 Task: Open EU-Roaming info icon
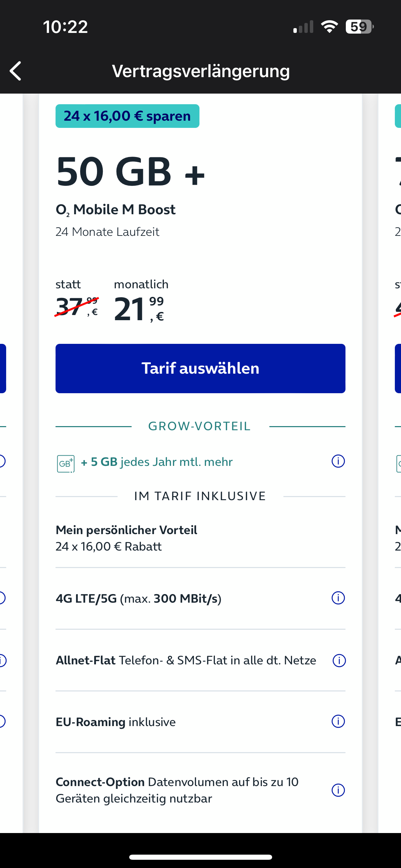coord(338,721)
